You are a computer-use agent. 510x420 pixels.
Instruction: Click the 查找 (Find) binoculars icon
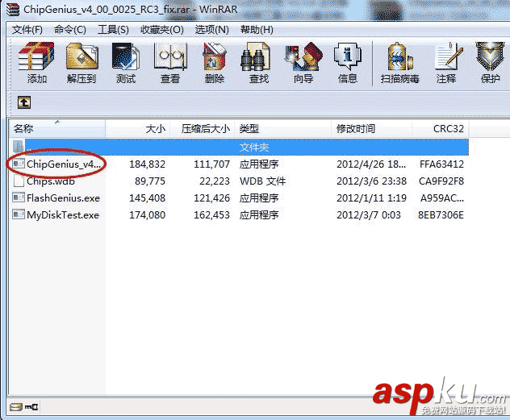click(255, 56)
